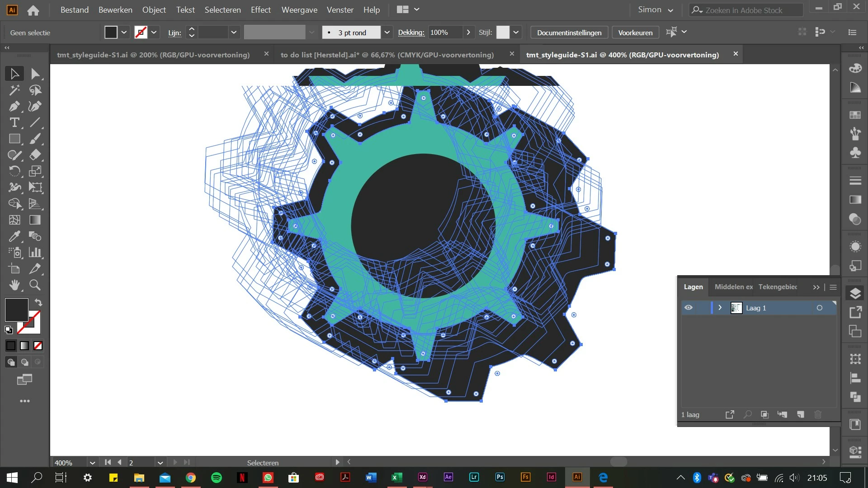Hide Laag 1 with eye icon
The height and width of the screenshot is (488, 868).
coord(688,308)
